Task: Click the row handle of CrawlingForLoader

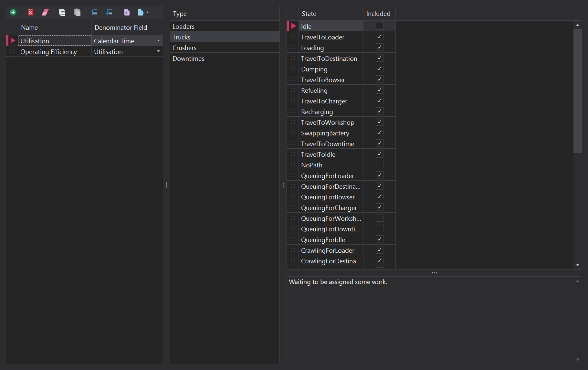Action: point(293,250)
